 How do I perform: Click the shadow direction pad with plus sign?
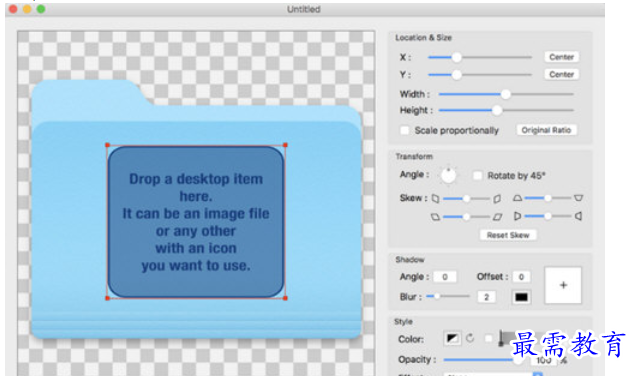point(563,285)
